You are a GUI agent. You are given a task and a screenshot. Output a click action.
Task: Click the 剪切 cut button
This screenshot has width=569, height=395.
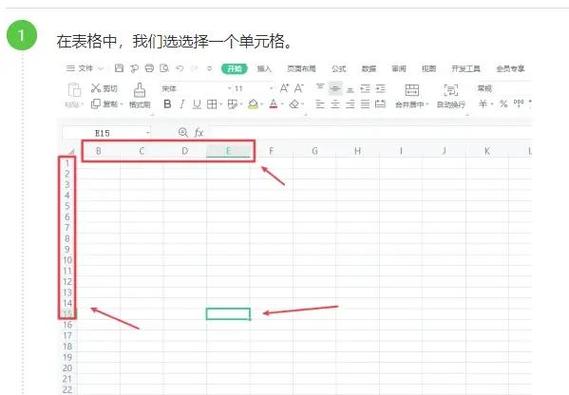click(104, 88)
